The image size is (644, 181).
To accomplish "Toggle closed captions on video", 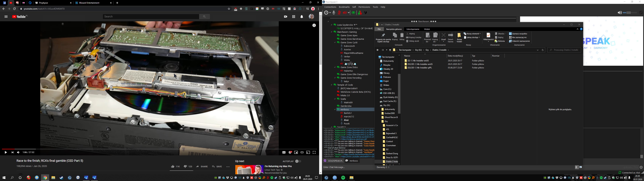I will 284,152.
